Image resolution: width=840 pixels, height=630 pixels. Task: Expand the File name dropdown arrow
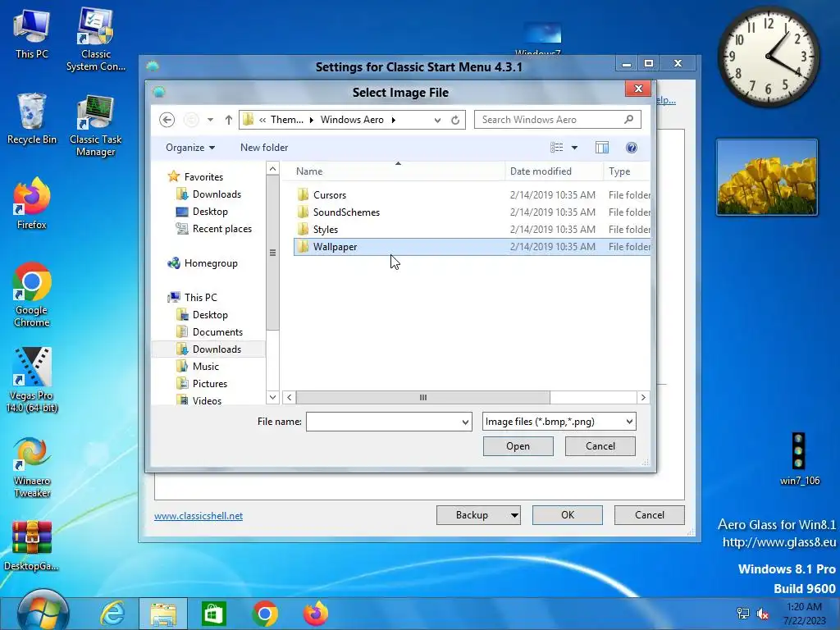(466, 422)
